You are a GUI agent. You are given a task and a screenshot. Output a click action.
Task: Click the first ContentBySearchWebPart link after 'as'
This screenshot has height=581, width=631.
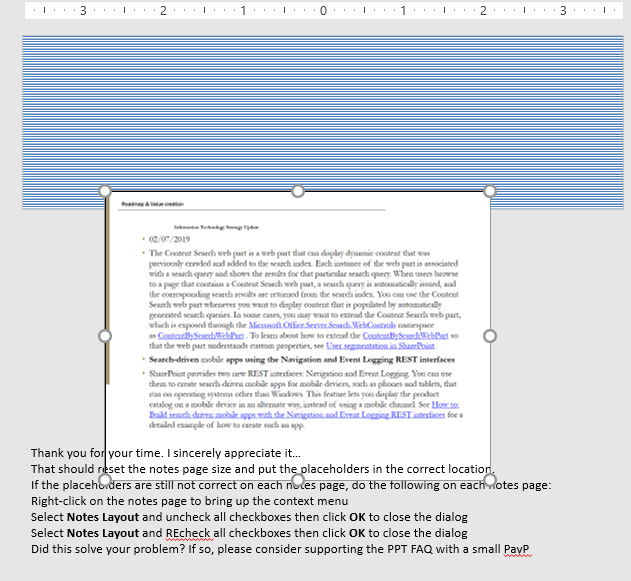[201, 335]
